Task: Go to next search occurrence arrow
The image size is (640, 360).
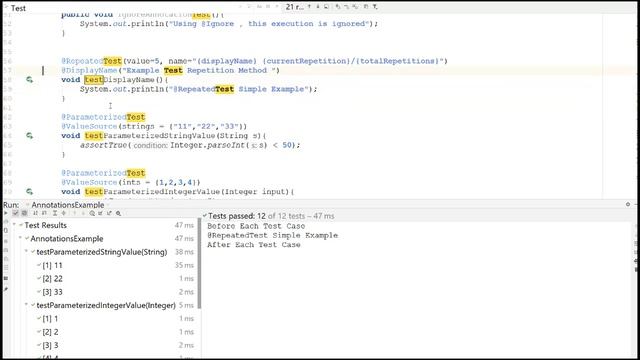Action: click(318, 7)
